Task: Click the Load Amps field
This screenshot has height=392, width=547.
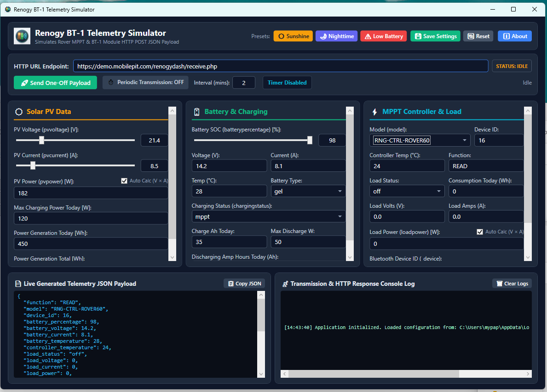Action: pyautogui.click(x=486, y=217)
